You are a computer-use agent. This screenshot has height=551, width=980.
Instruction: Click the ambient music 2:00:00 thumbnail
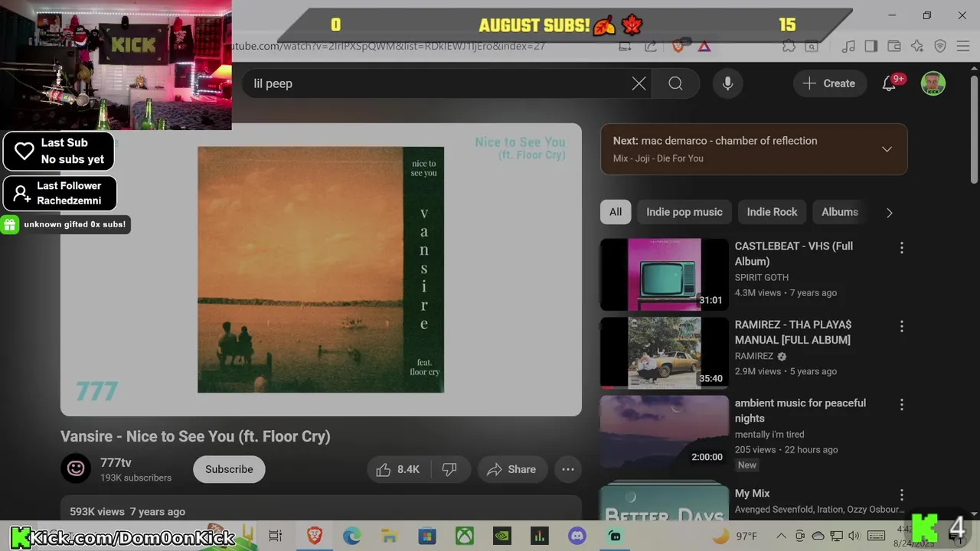(664, 431)
